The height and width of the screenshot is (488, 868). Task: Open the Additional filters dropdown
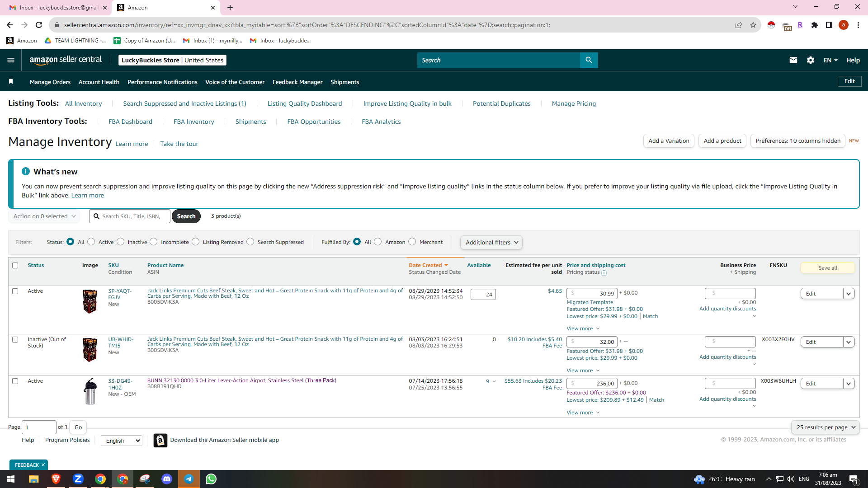[x=491, y=242]
